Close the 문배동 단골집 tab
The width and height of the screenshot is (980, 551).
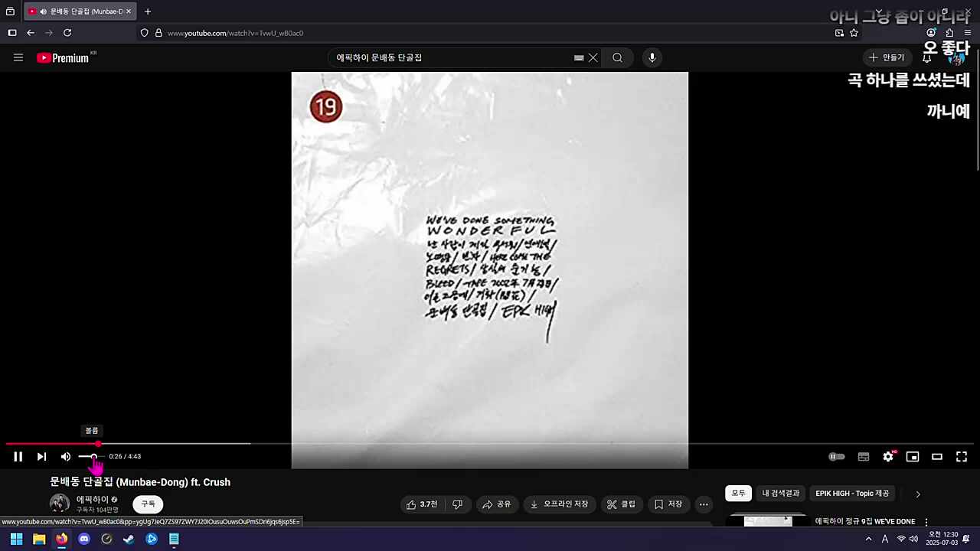pyautogui.click(x=129, y=11)
